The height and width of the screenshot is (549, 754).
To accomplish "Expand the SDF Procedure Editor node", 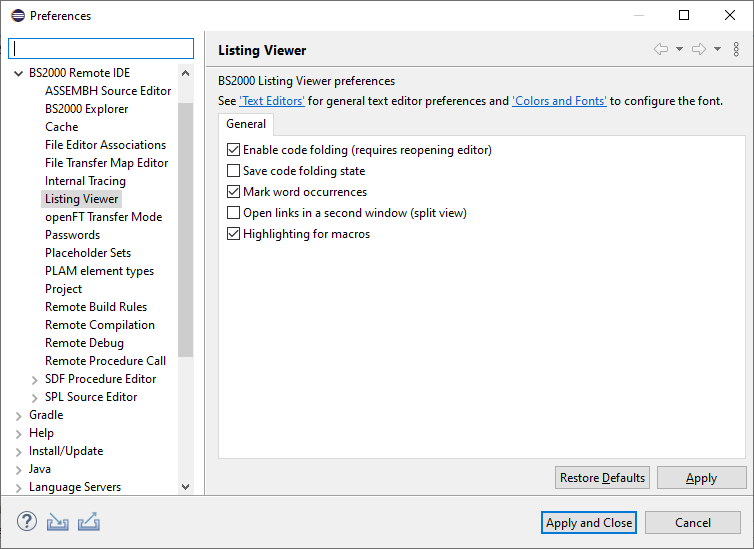I will 35,379.
